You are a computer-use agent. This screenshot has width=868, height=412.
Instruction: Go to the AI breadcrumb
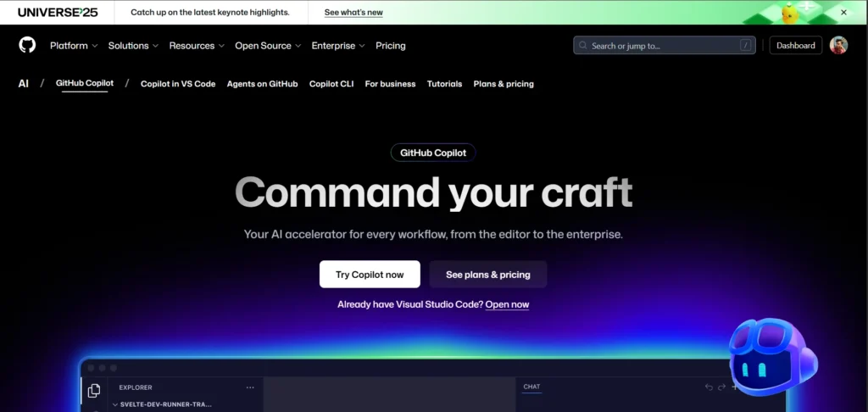(23, 84)
